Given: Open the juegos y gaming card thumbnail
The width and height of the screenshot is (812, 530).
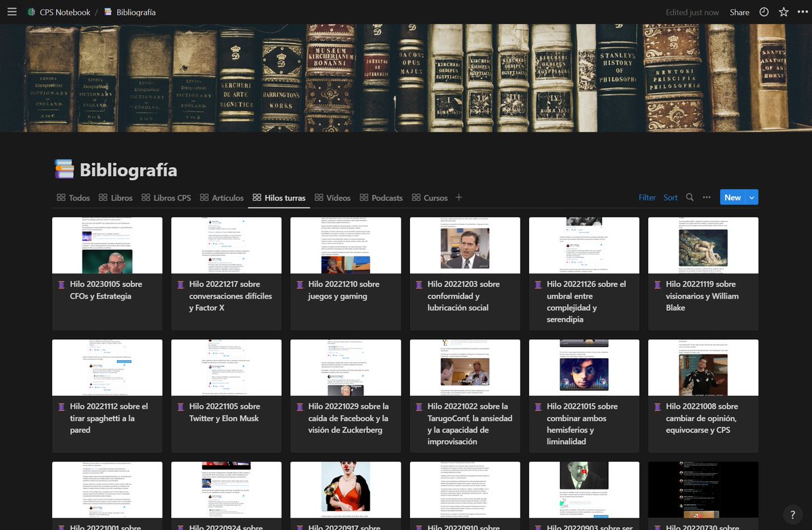Looking at the screenshot, I should pyautogui.click(x=345, y=245).
